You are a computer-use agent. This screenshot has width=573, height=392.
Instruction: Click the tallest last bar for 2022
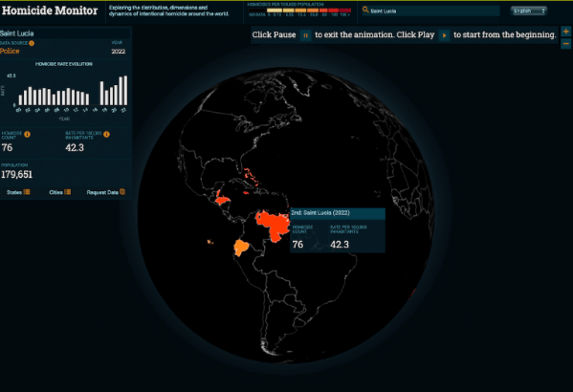(125, 90)
